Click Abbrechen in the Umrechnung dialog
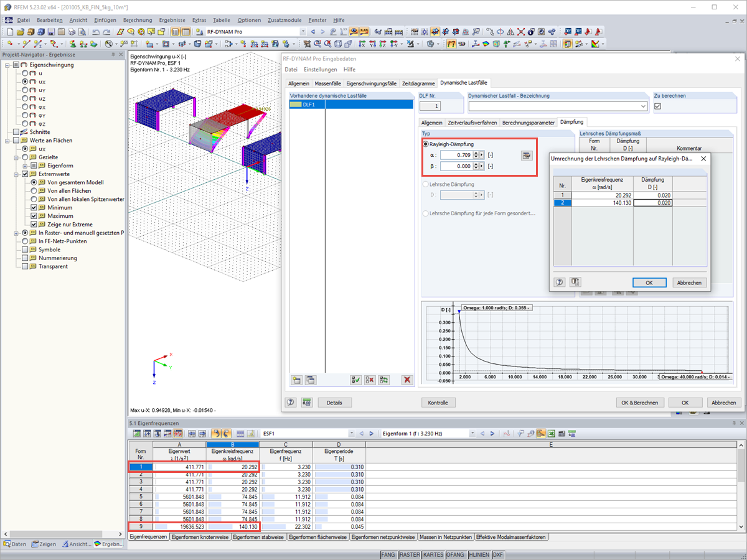Image resolution: width=747 pixels, height=560 pixels. click(689, 282)
